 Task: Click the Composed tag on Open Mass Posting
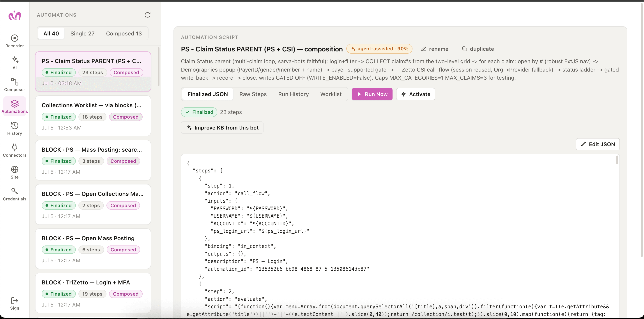pyautogui.click(x=123, y=250)
